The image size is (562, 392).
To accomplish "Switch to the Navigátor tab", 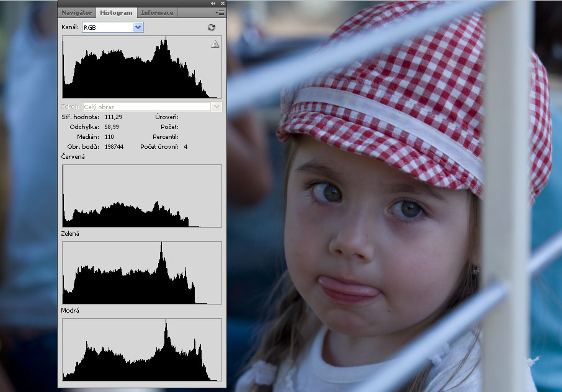I will [77, 12].
